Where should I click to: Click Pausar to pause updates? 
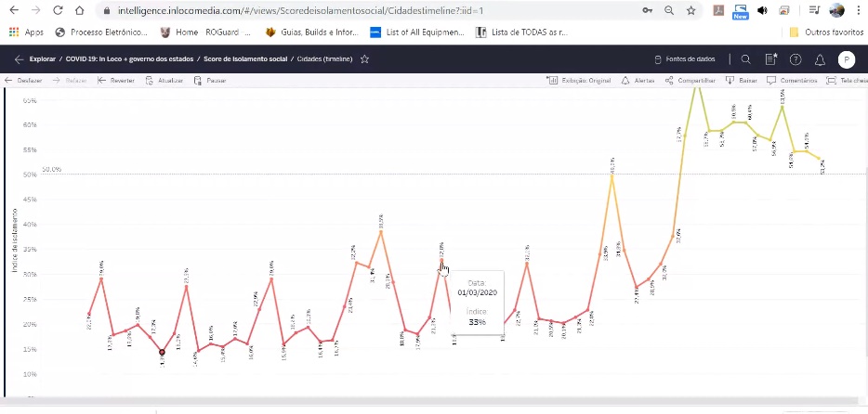coord(210,81)
